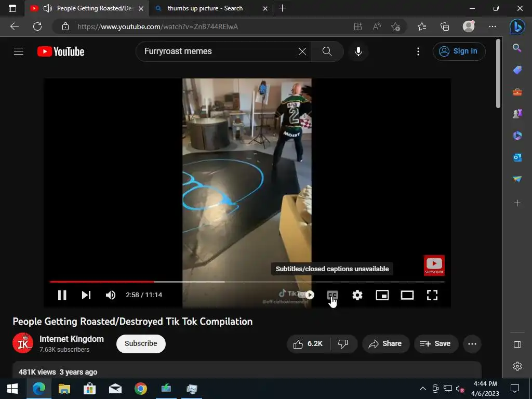Screen dimensions: 532x399
Task: Focus the YouTube URL address bar
Action: (210, 26)
